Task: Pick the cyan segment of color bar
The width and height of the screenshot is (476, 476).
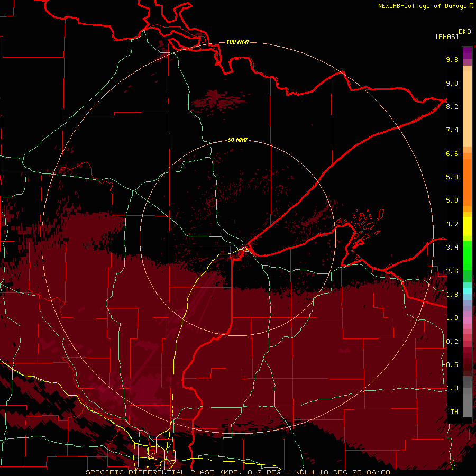Action: tap(467, 290)
